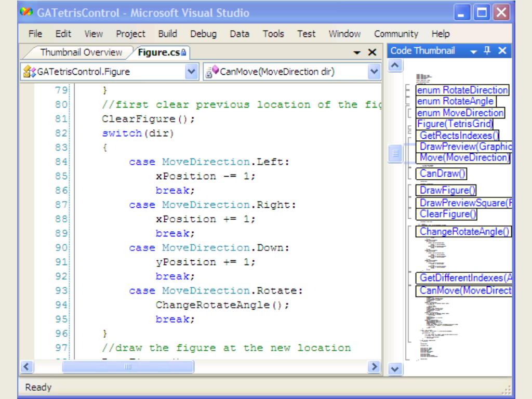532x399 pixels.
Task: Click the first clear previous location comment
Action: 241,105
